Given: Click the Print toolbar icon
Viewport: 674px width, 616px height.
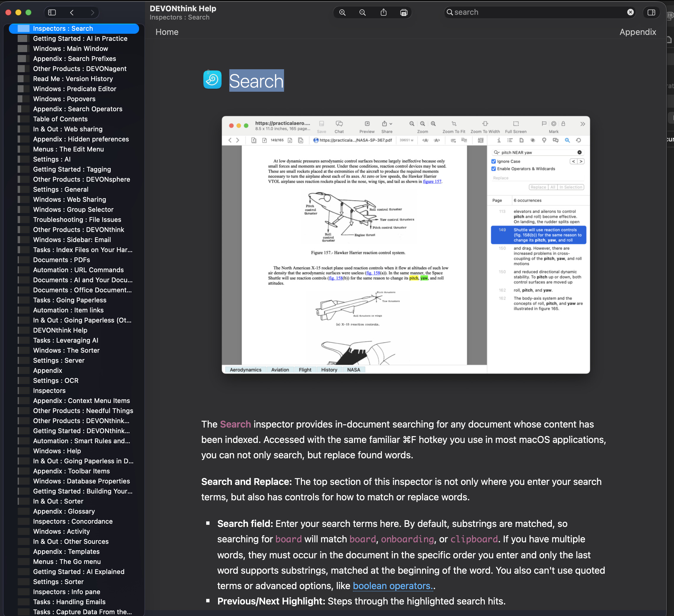Looking at the screenshot, I should pyautogui.click(x=404, y=12).
